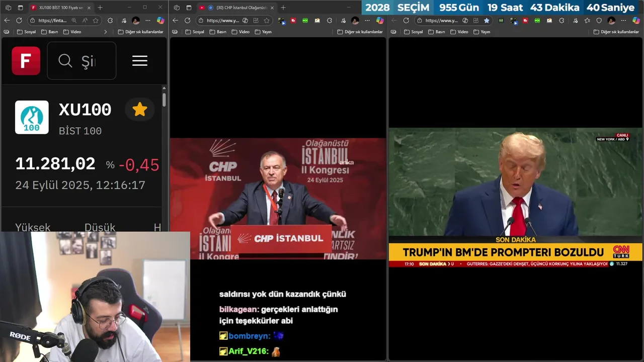Viewport: 644px width, 362px height.
Task: Open the Fintables hamburger menu
Action: (x=140, y=61)
